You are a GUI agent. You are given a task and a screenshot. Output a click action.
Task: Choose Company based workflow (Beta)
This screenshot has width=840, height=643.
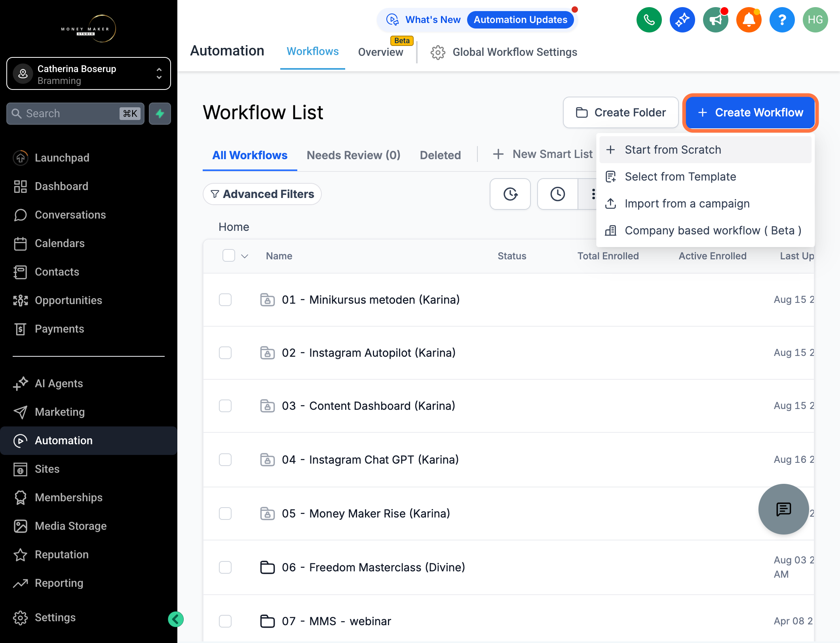click(705, 230)
